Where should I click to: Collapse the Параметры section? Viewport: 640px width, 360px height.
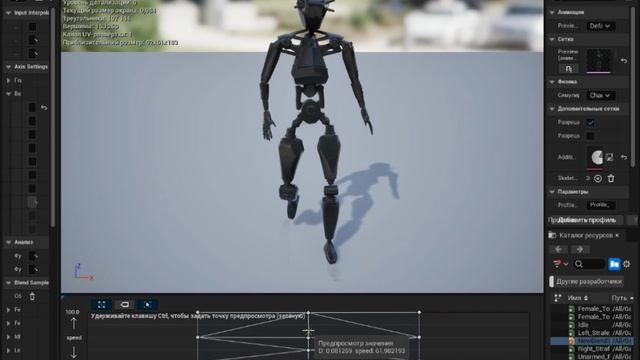[x=552, y=192]
